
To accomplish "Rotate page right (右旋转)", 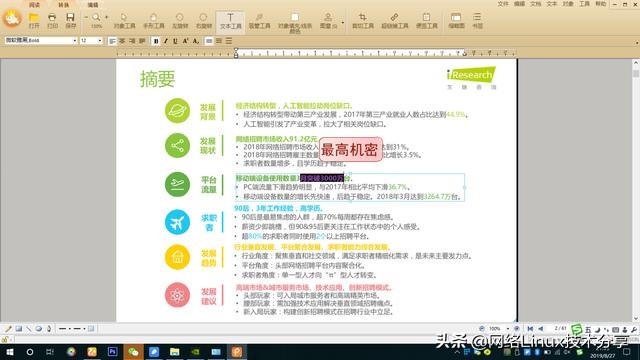I will (x=203, y=20).
